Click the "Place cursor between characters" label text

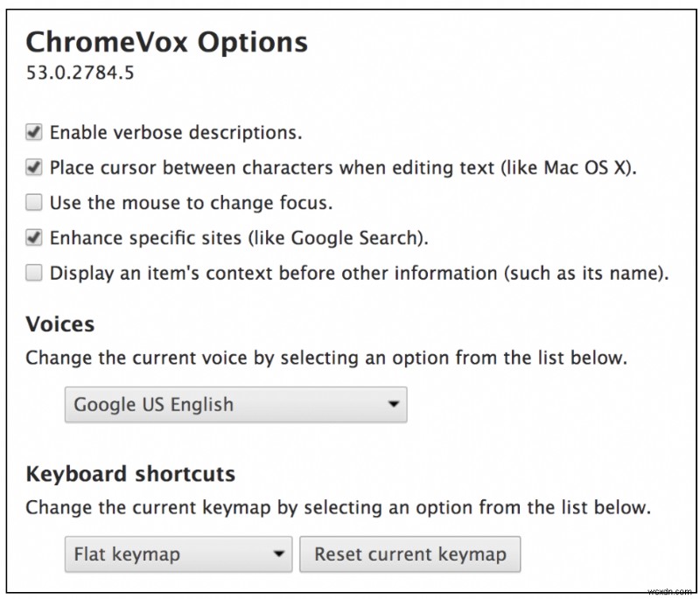pyautogui.click(x=343, y=168)
